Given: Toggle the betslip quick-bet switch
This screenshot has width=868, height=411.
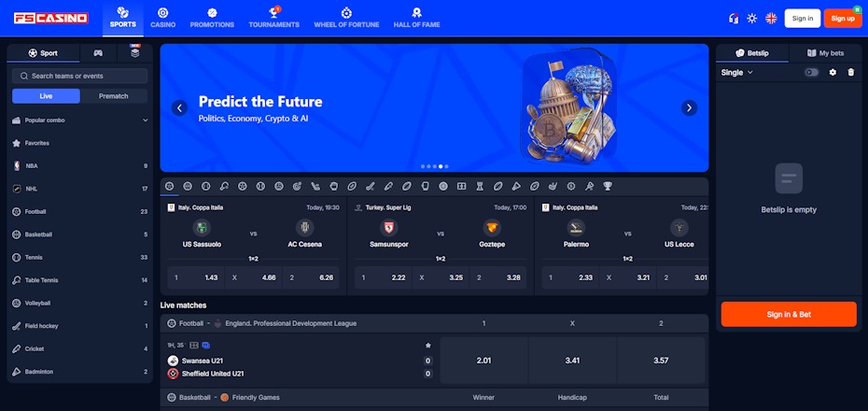Looking at the screenshot, I should [x=812, y=73].
